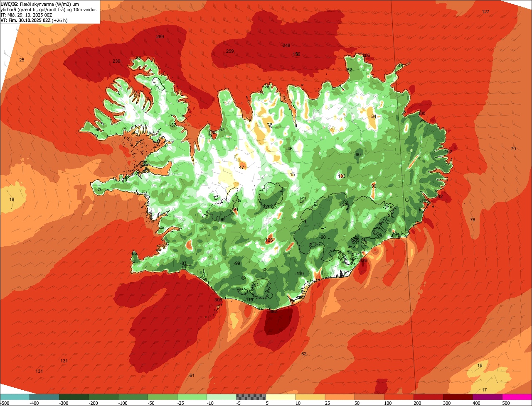Click the green legend swatch between -100 and -50
Image resolution: width=532 pixels, height=406 pixels.
(133, 397)
